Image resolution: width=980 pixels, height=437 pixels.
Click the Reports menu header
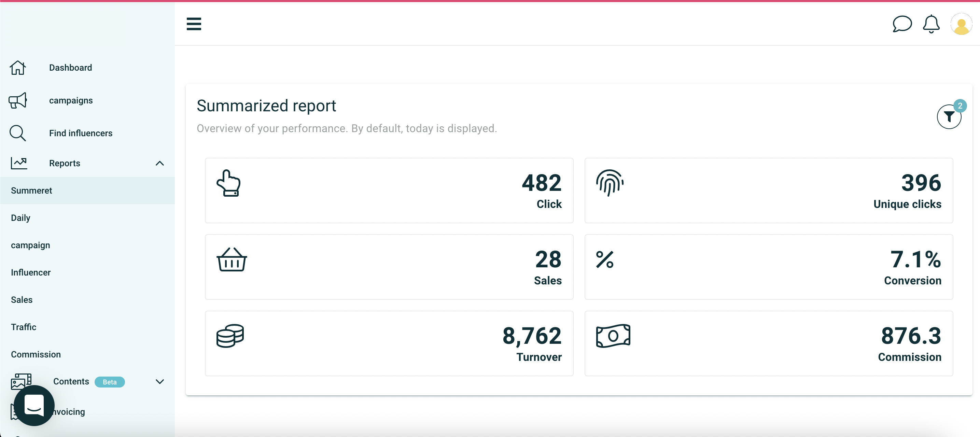(65, 164)
